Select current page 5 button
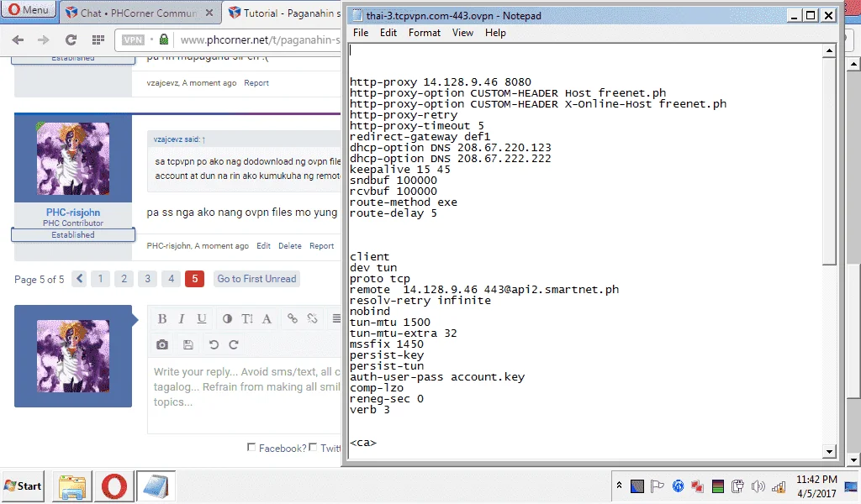Screen dimensions: 861x504 click(195, 279)
